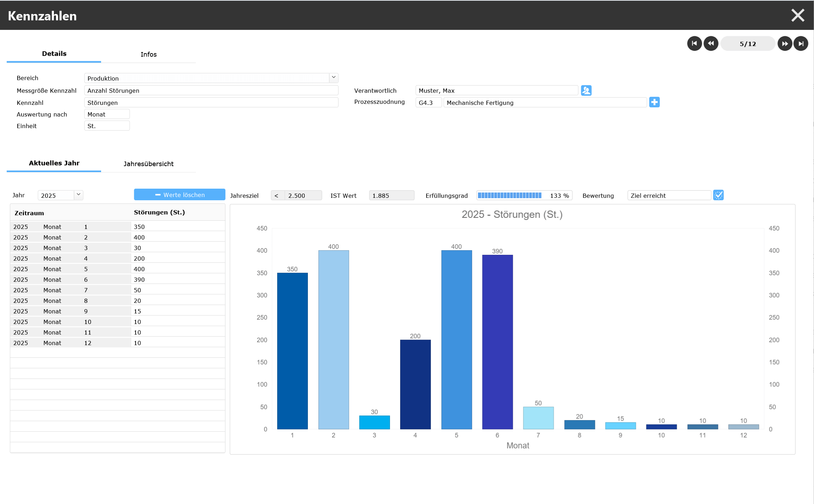This screenshot has width=814, height=504.
Task: Go to the previous record
Action: point(711,44)
